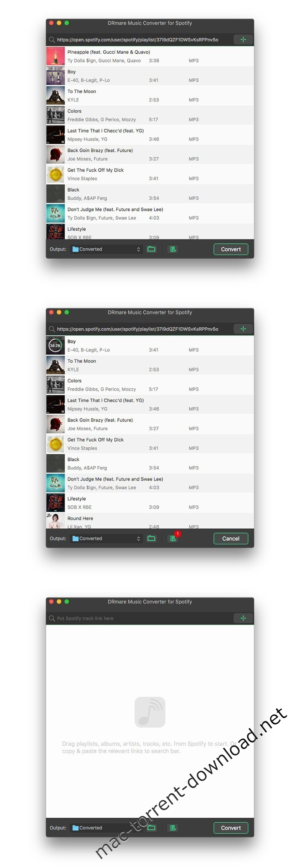Expand the Output Converted dropdown in the empty window
This screenshot has height=868, width=300.
(x=106, y=828)
